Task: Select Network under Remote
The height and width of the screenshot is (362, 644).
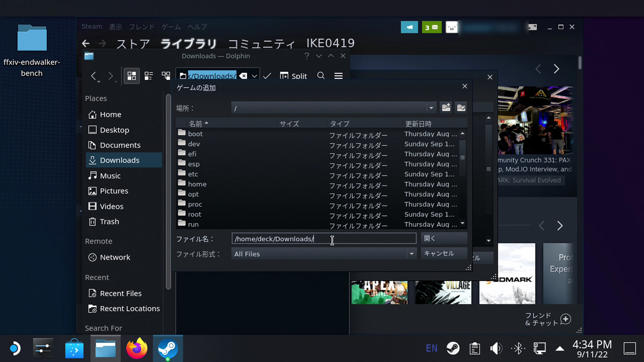Action: [123, 257]
